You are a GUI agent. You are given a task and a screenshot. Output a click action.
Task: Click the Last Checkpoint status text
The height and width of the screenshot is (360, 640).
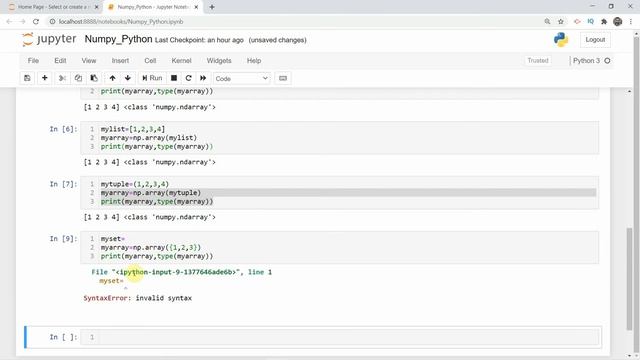199,40
